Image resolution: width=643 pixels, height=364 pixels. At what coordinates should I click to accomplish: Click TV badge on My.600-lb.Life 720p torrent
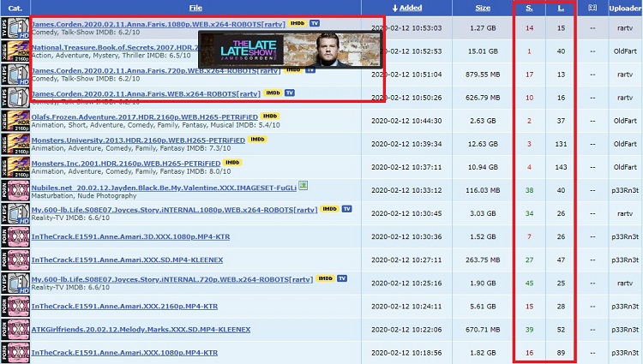click(x=342, y=278)
